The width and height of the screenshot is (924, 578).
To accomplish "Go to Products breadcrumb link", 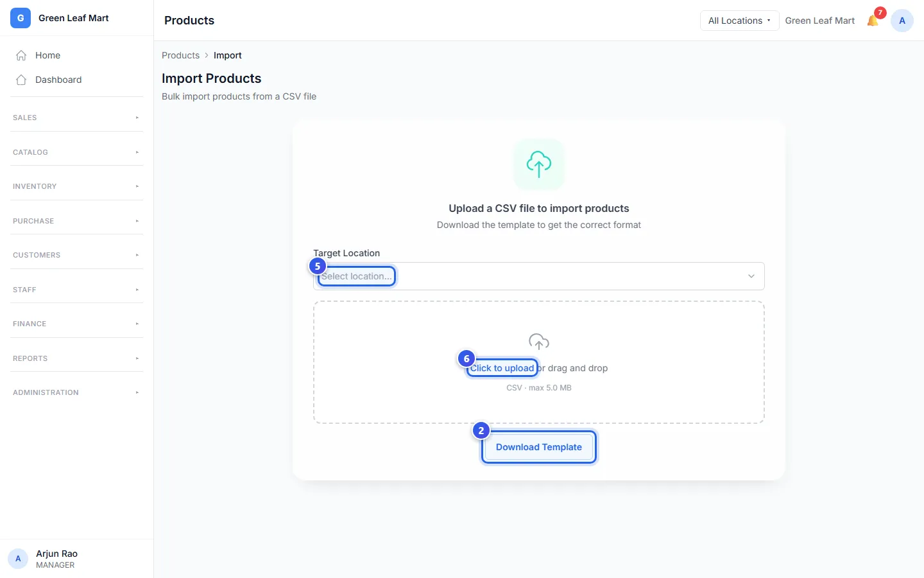I will (180, 55).
